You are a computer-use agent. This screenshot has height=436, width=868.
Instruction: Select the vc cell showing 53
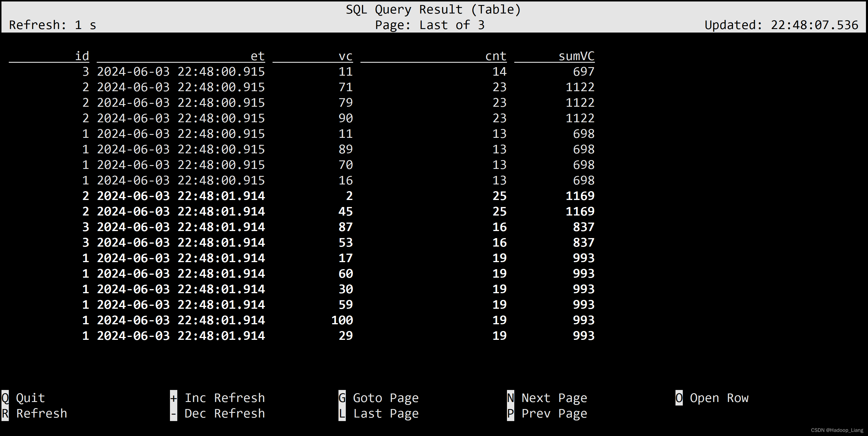click(346, 242)
